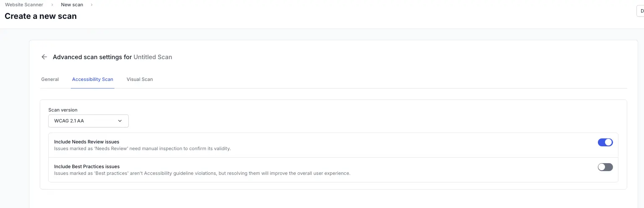644x208 pixels.
Task: Click the back arrow beside Advanced scan settings
Action: coord(44,57)
